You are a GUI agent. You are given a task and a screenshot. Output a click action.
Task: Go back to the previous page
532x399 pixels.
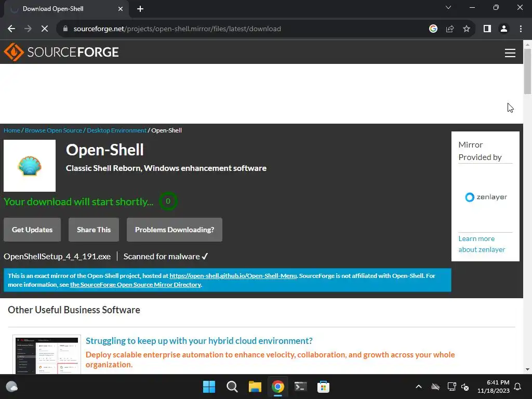coord(11,29)
